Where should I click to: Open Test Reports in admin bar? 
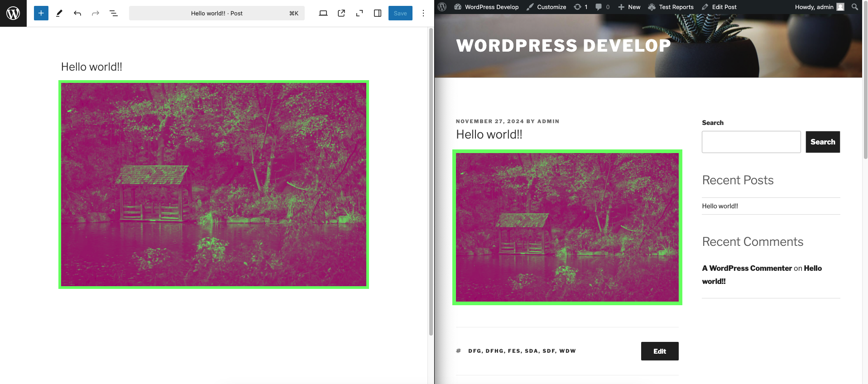(671, 7)
